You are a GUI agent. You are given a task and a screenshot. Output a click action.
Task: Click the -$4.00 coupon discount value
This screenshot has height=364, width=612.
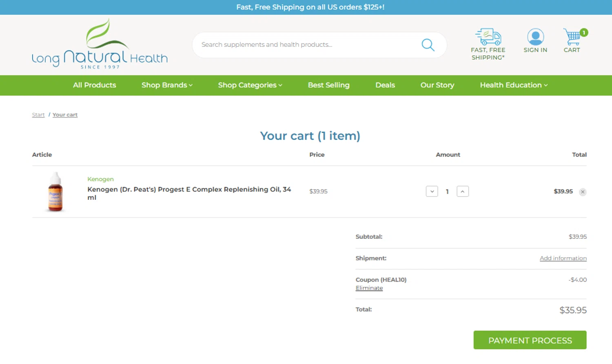click(x=577, y=280)
